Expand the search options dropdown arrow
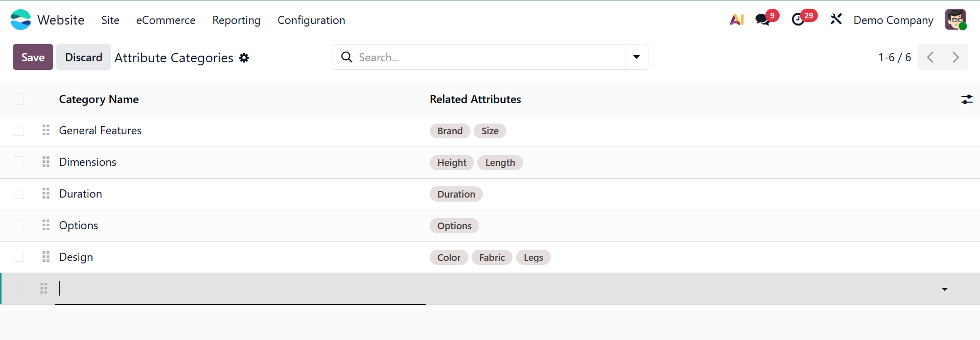Image resolution: width=980 pixels, height=340 pixels. (x=636, y=57)
